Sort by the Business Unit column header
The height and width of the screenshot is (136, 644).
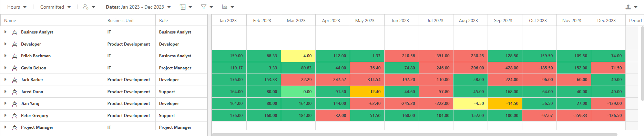(130, 20)
